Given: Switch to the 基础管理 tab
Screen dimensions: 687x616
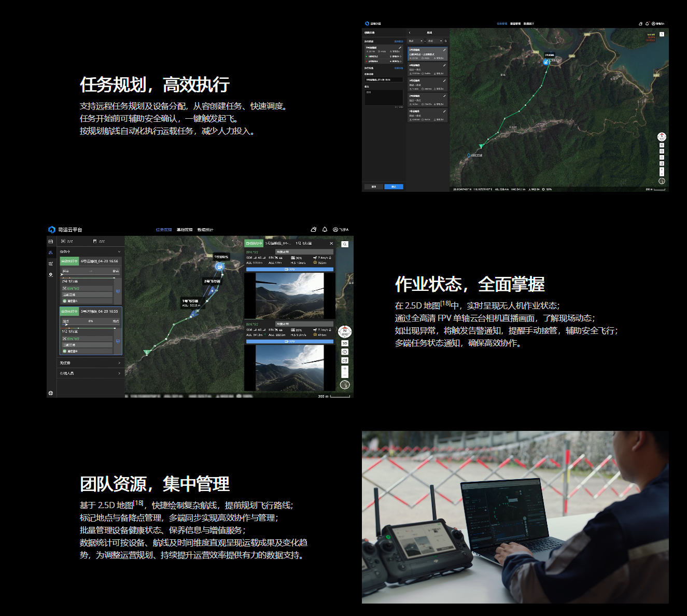Looking at the screenshot, I should pos(185,230).
